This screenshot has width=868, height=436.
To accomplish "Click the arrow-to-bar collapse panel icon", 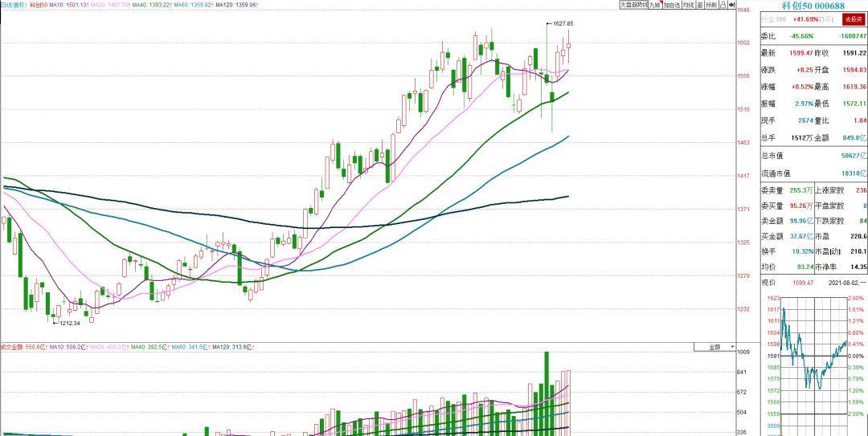I will point(732,5).
